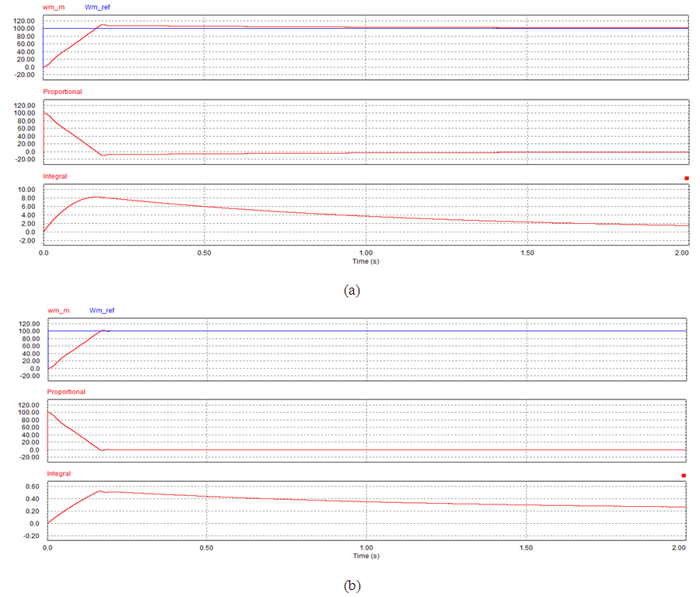Click the Proportional curve label in figure (a)

62,92
